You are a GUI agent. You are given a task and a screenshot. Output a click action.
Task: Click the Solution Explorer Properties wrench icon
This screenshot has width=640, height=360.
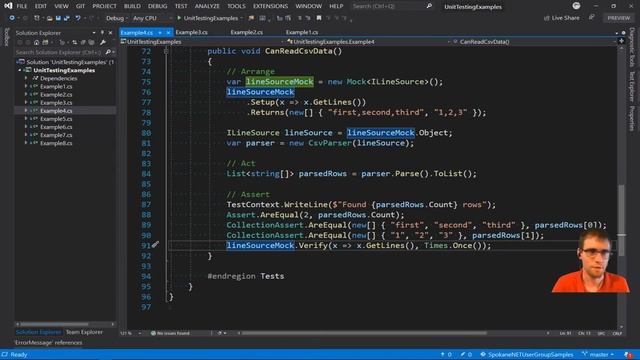pos(103,42)
